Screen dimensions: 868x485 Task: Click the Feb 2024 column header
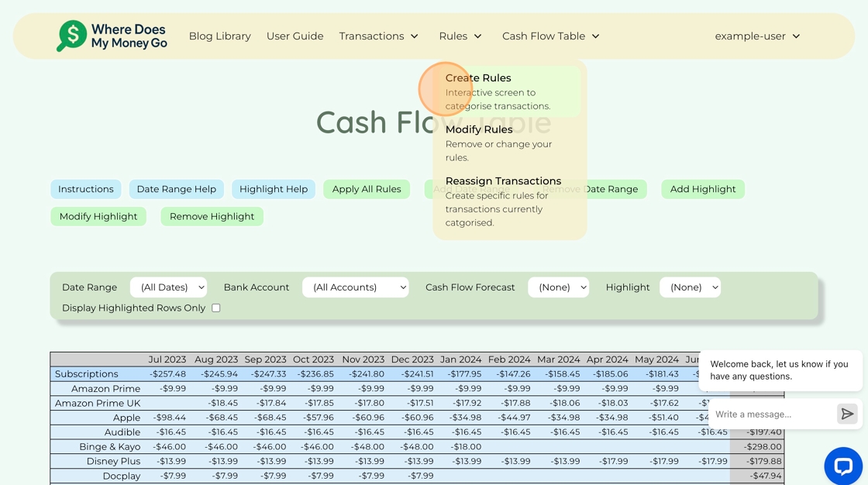tap(509, 359)
